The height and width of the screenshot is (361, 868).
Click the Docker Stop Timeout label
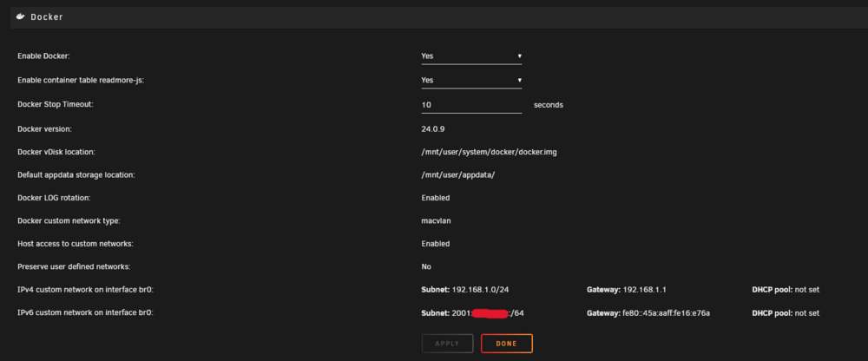click(x=56, y=104)
